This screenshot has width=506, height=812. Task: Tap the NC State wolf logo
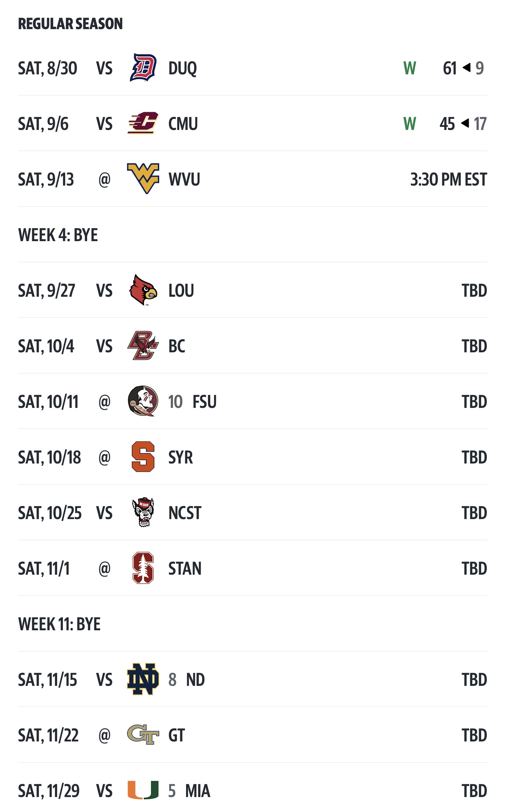pyautogui.click(x=143, y=512)
